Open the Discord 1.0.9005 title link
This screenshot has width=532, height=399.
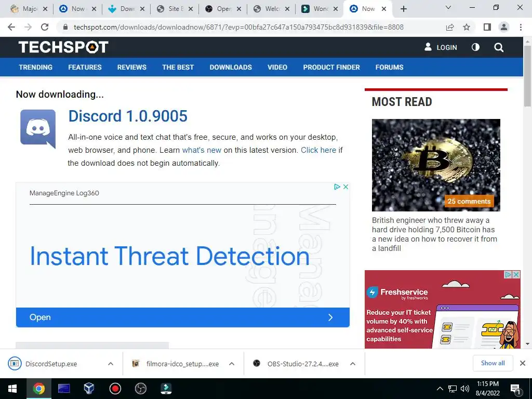[128, 116]
